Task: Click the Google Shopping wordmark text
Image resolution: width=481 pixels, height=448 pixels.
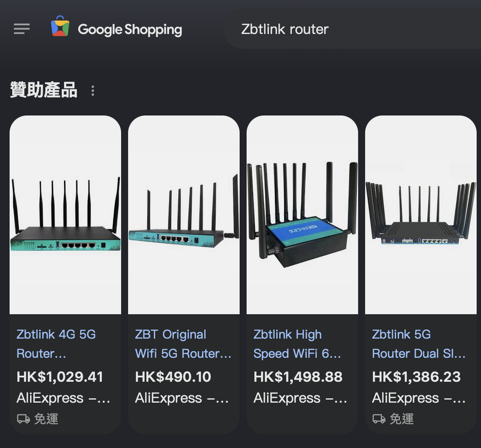Action: pos(130,30)
